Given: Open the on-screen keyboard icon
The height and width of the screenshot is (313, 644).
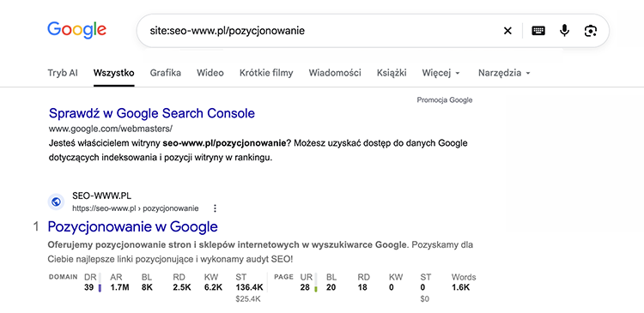Looking at the screenshot, I should [538, 31].
